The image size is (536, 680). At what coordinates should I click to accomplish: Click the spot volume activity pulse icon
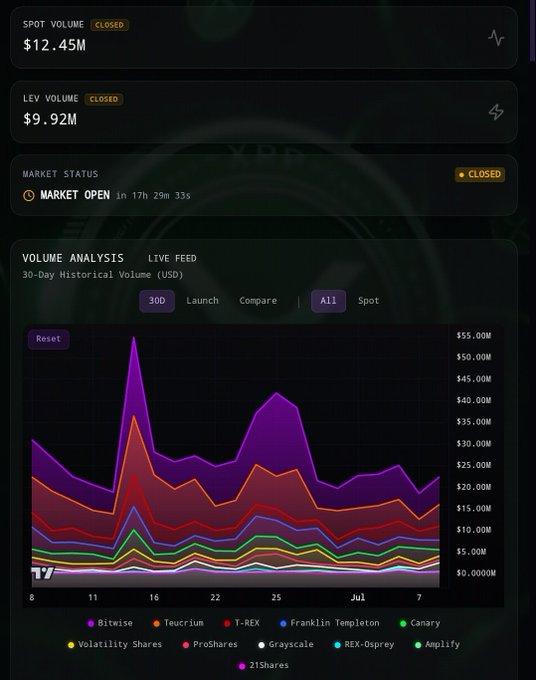(x=496, y=38)
